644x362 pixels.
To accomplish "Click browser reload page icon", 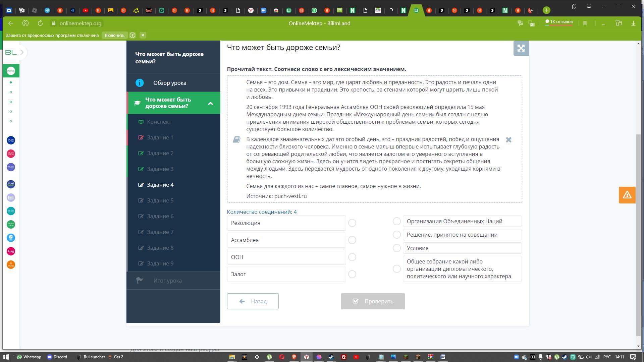I will pyautogui.click(x=40, y=23).
